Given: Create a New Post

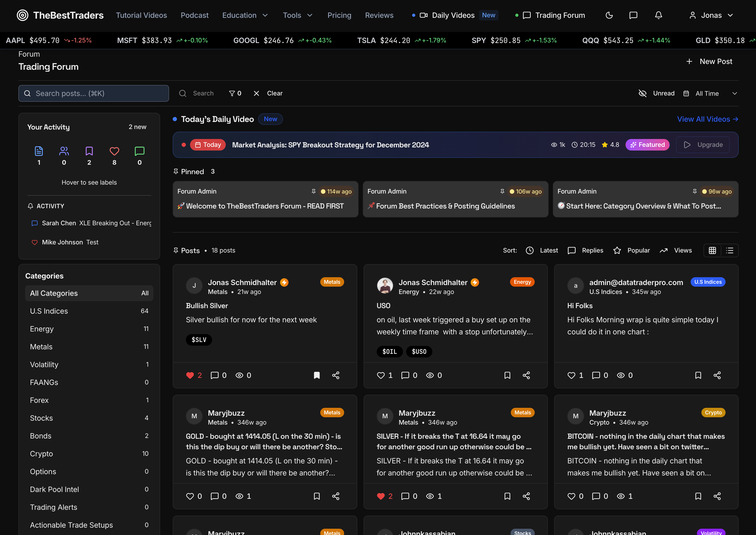Looking at the screenshot, I should pos(709,61).
